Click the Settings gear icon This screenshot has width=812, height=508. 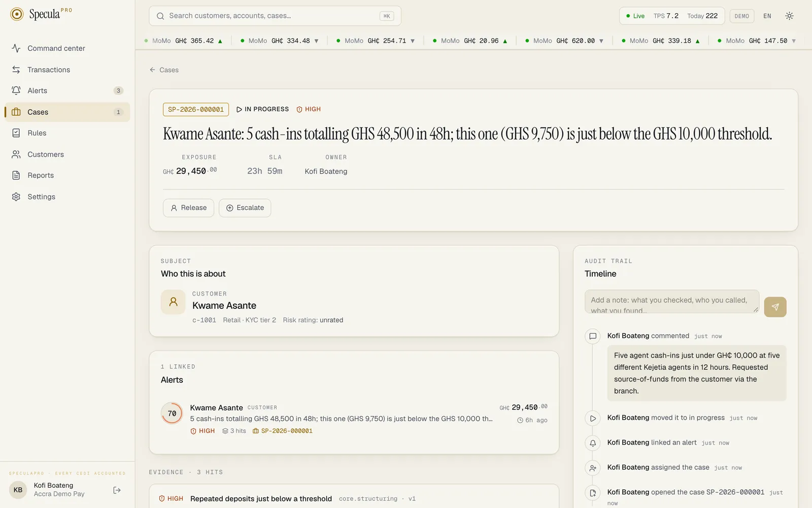[16, 197]
